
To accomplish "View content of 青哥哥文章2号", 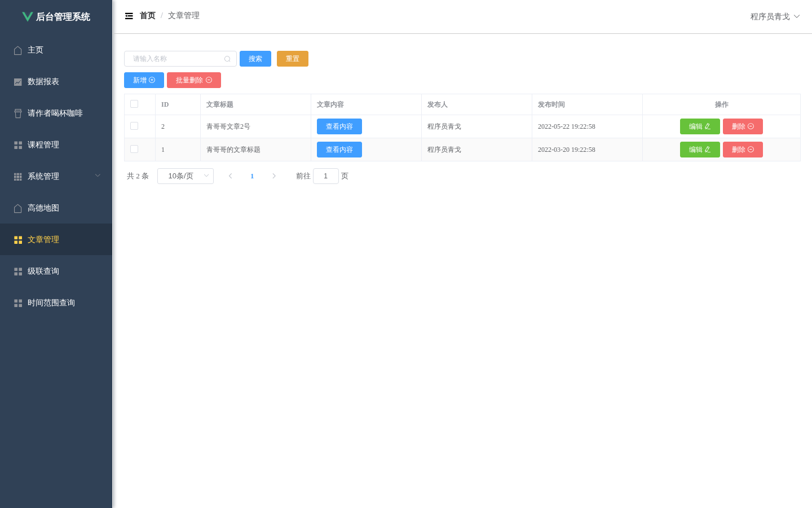I will [339, 126].
